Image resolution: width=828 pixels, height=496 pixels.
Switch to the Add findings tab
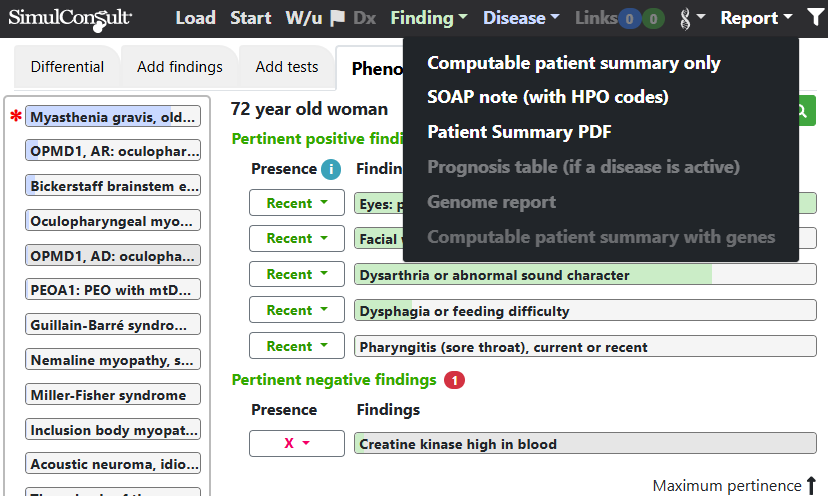[x=180, y=67]
